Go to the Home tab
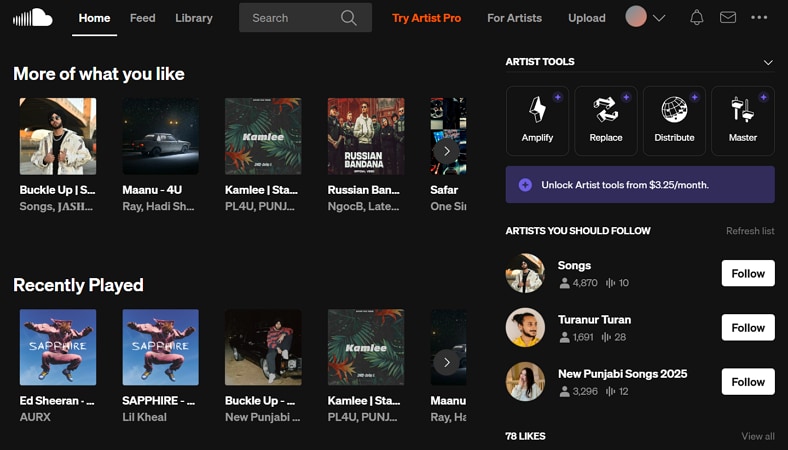Viewport: 788px width, 450px height. click(94, 18)
